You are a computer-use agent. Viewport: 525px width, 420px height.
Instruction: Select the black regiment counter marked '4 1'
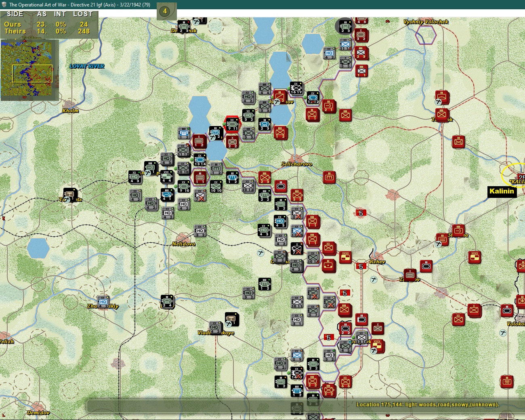click(167, 195)
